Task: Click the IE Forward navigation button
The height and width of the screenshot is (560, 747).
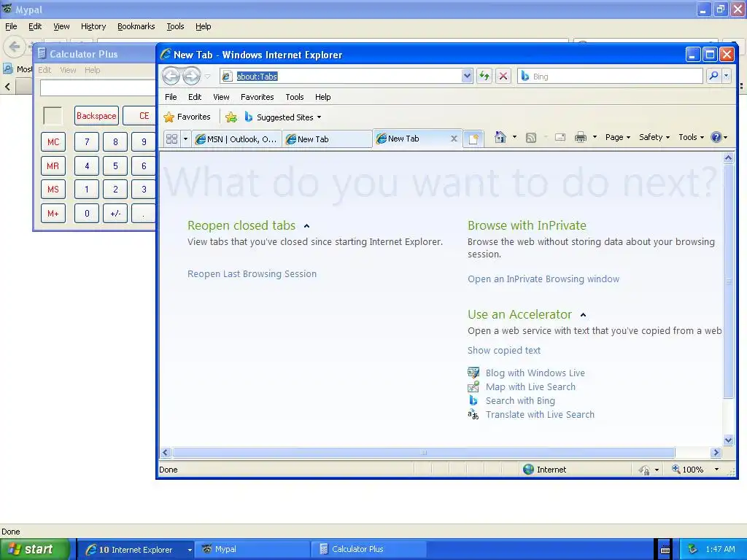Action: [192, 76]
